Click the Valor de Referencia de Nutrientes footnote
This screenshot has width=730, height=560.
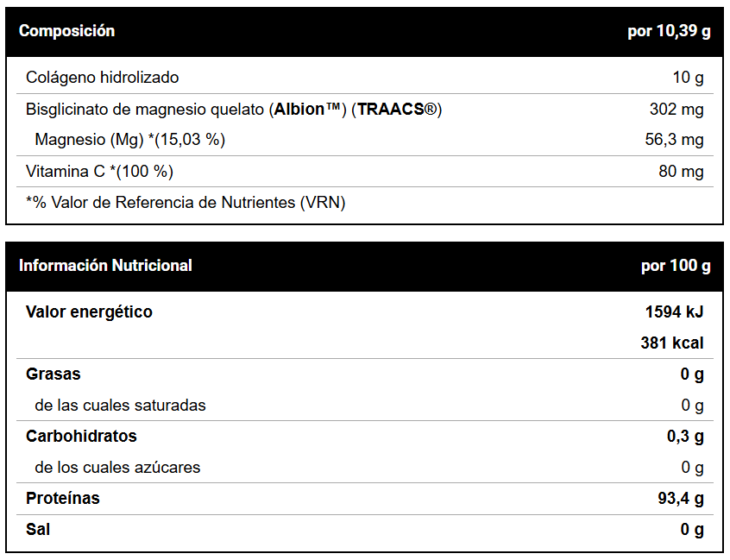(186, 203)
